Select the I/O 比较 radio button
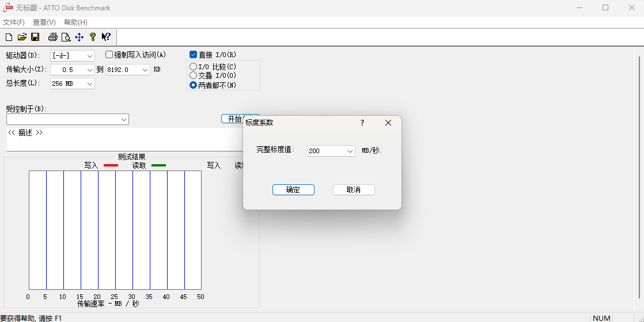 pos(194,67)
